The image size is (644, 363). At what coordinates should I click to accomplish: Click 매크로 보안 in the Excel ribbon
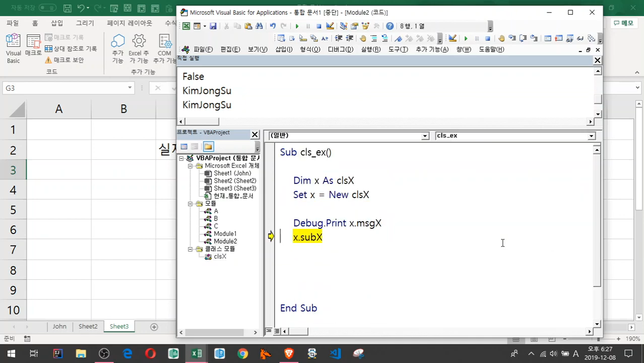[64, 60]
